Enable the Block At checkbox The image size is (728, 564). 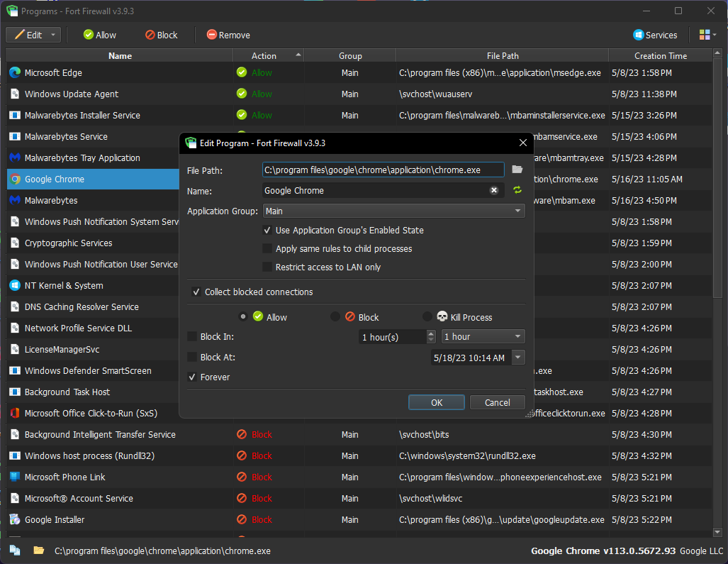pos(192,357)
